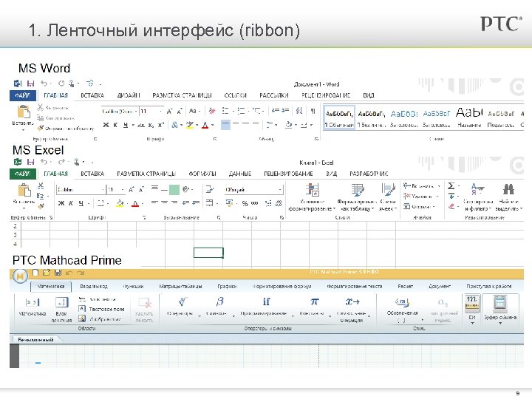Click Excel Sort and Filter icon
532x399 pixels.
(x=477, y=188)
